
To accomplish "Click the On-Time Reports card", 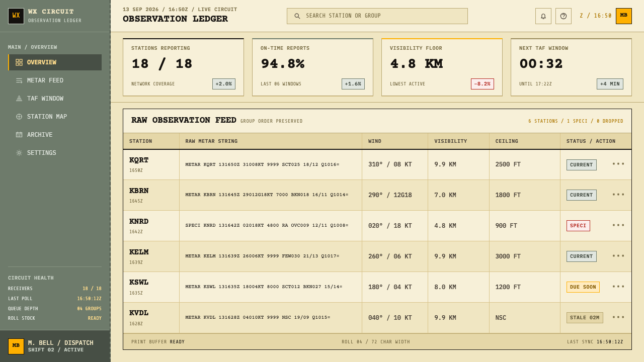I will point(312,67).
